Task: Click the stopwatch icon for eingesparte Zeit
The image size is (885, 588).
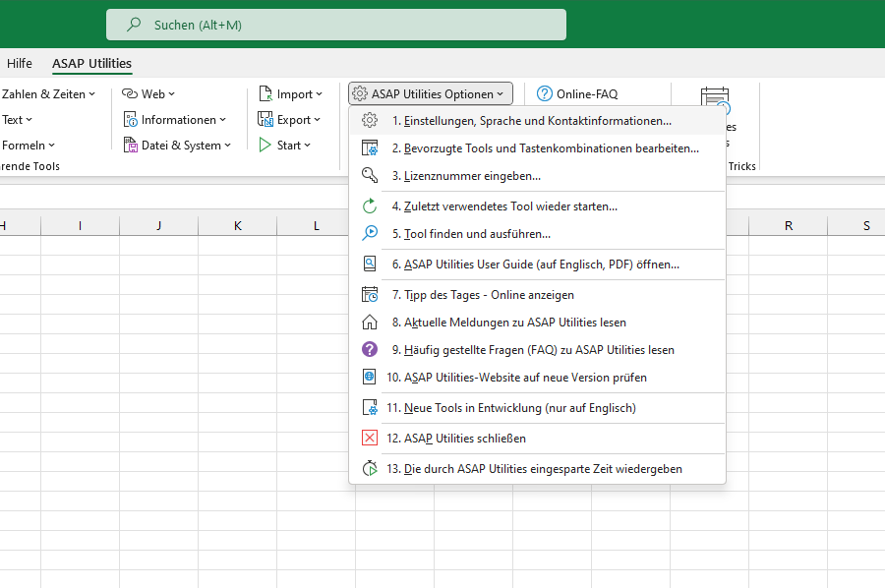Action: pos(370,468)
